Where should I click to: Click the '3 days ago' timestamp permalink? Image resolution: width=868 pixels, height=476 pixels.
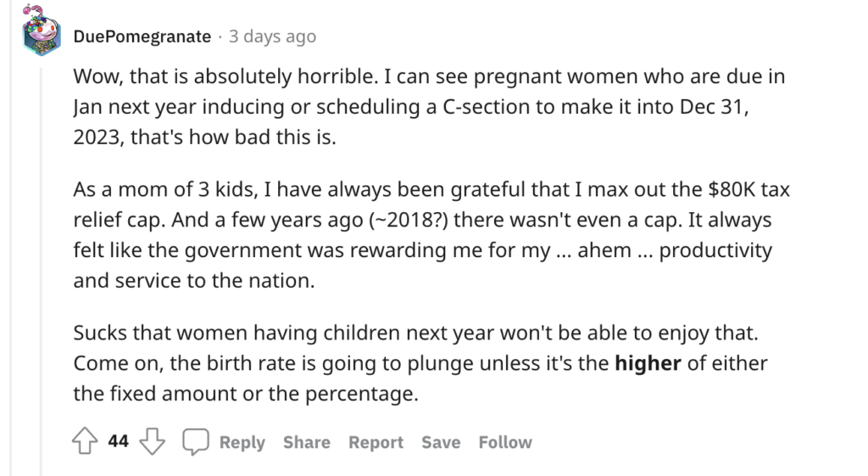272,36
